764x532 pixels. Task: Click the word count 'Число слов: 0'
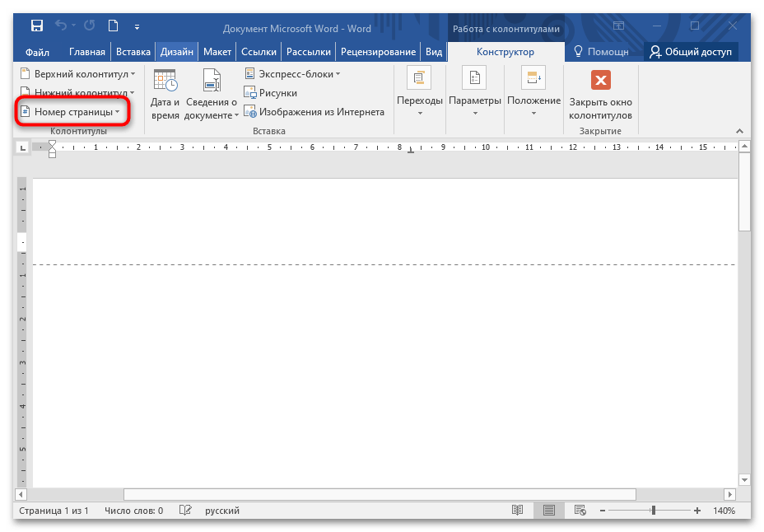click(133, 511)
